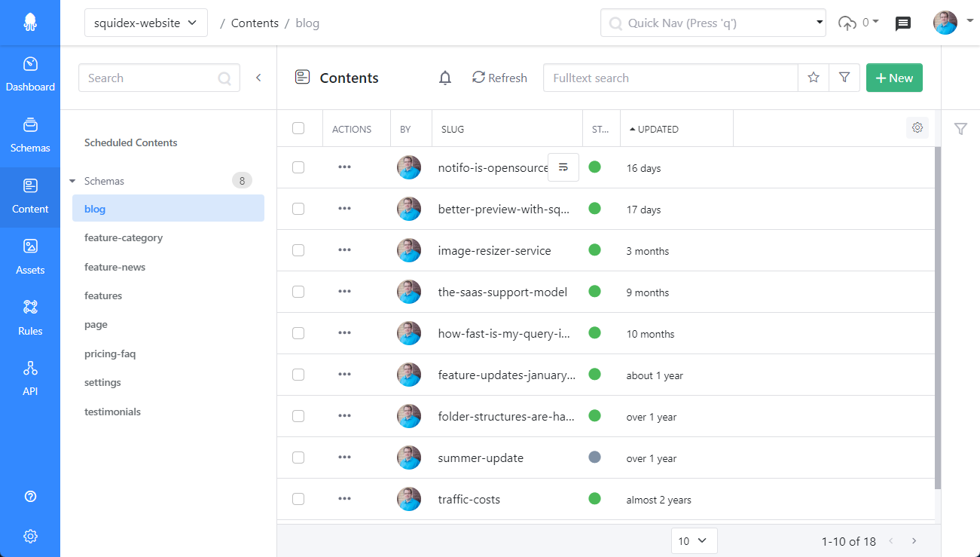
Task: Create a new content item with New button
Action: tap(894, 78)
